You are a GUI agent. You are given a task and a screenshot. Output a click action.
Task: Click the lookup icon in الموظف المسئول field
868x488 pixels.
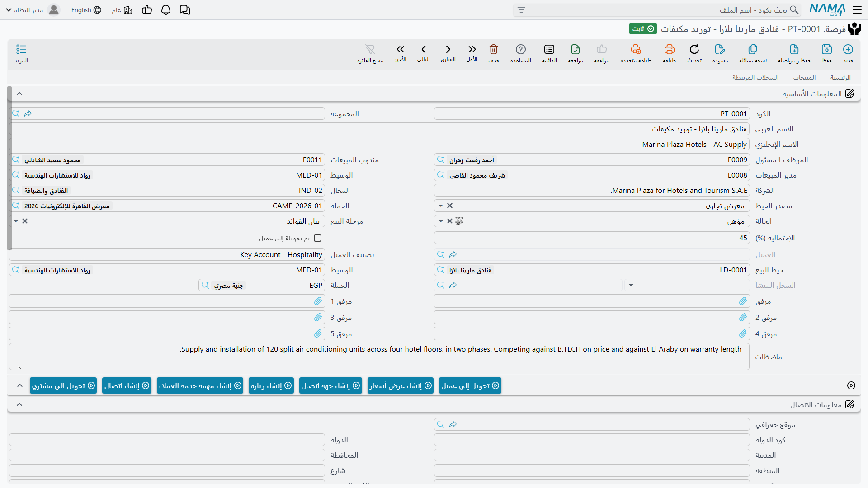pos(441,160)
